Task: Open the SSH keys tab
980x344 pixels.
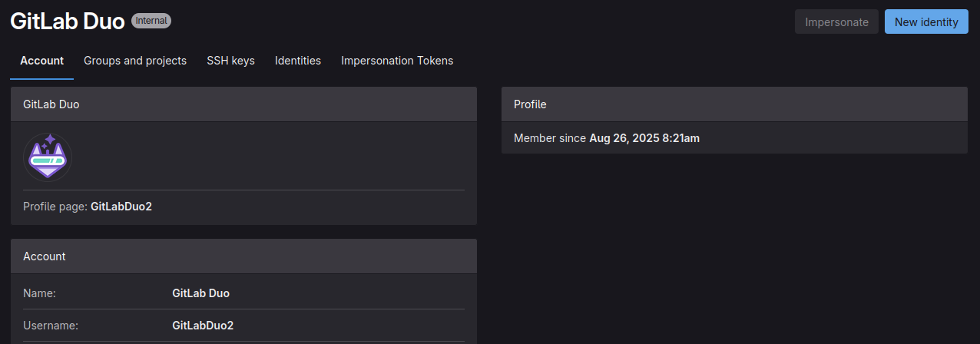Action: (230, 61)
